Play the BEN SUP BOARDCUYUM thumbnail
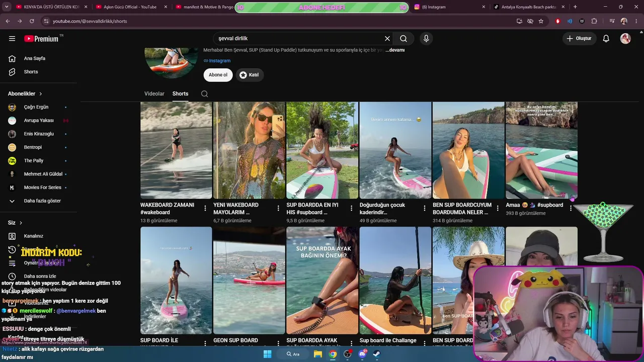 (468, 150)
